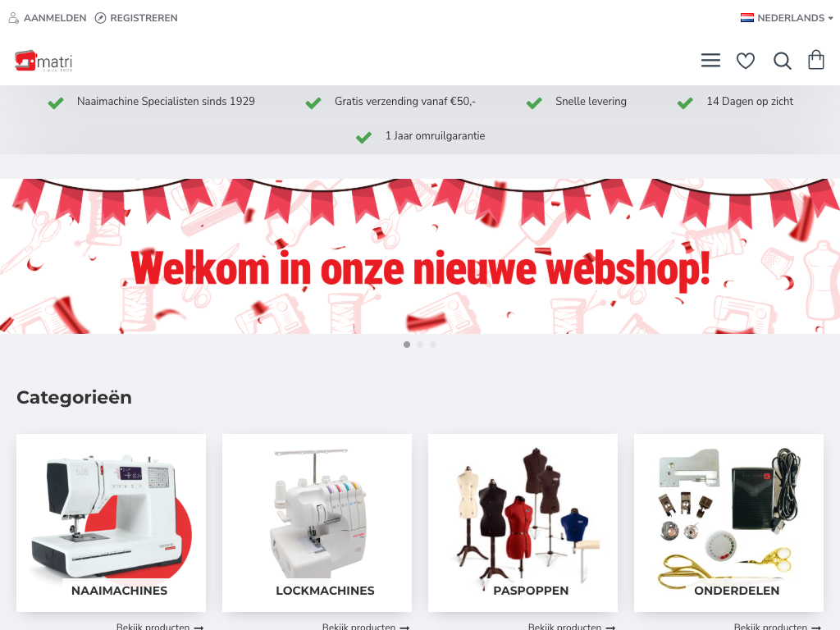Click the Dutch flag icon
The image size is (840, 630).
[x=747, y=18]
